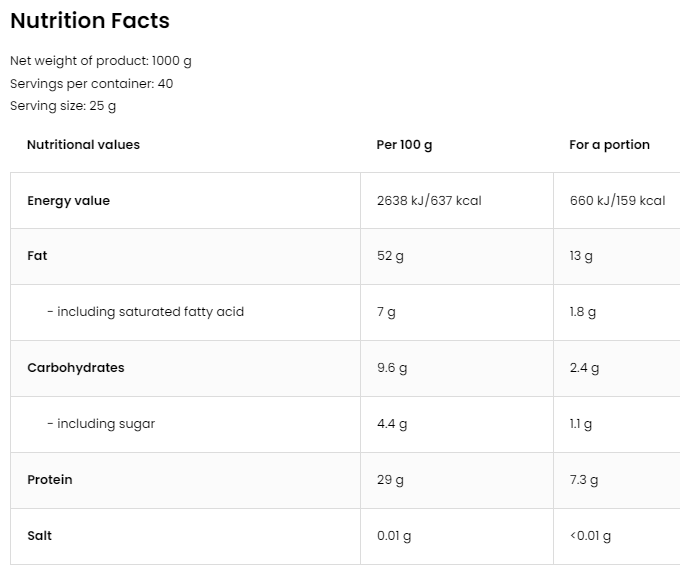Click the 2638 kJ/637 kcal cell
Viewport: 680px width, 573px height.
429,201
